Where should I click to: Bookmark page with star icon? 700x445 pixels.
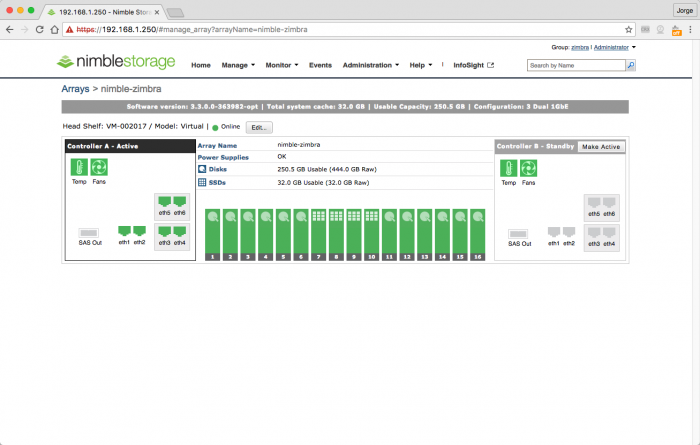[629, 29]
